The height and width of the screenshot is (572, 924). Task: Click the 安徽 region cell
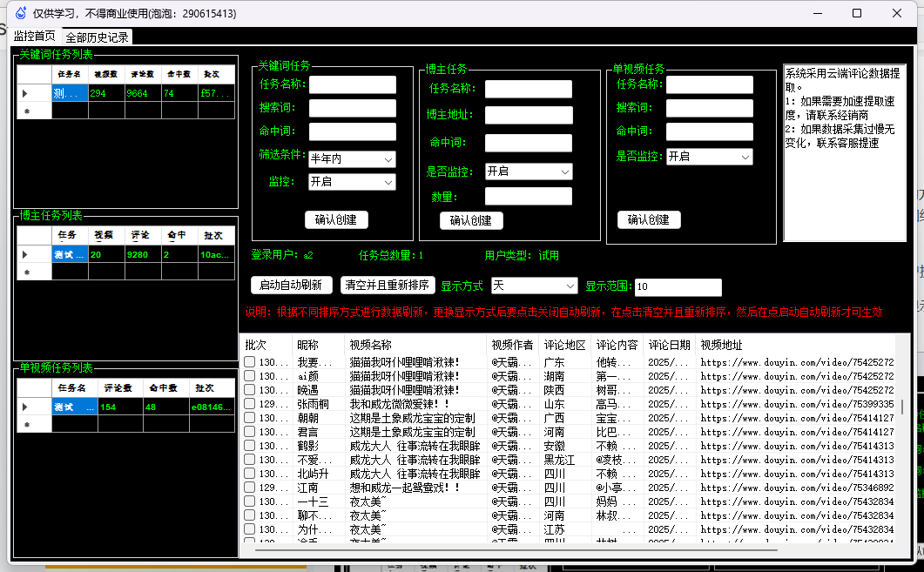point(554,446)
